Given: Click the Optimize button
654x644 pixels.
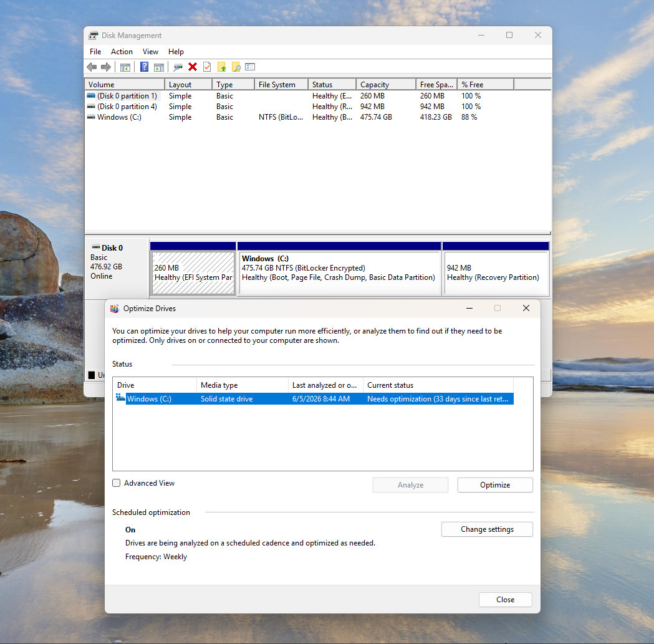Looking at the screenshot, I should 495,485.
